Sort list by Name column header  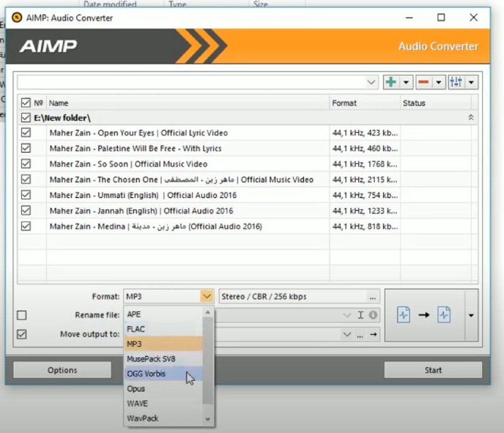click(188, 103)
